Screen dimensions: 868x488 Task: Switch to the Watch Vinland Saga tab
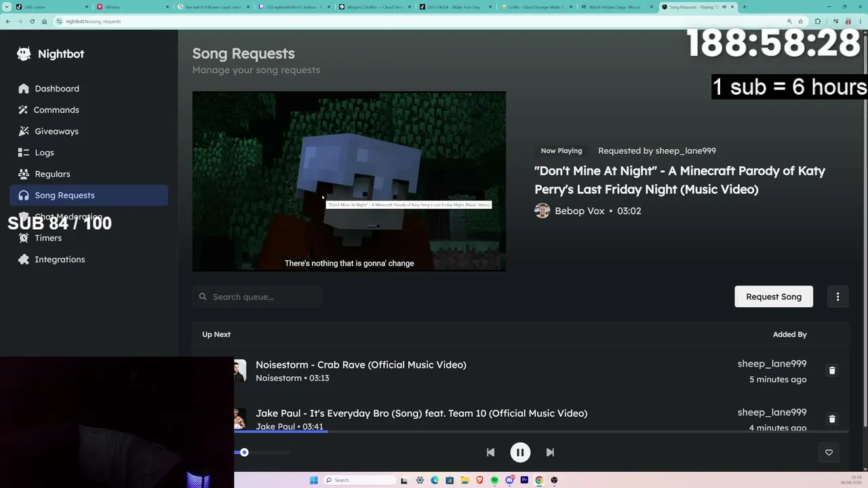pyautogui.click(x=616, y=7)
